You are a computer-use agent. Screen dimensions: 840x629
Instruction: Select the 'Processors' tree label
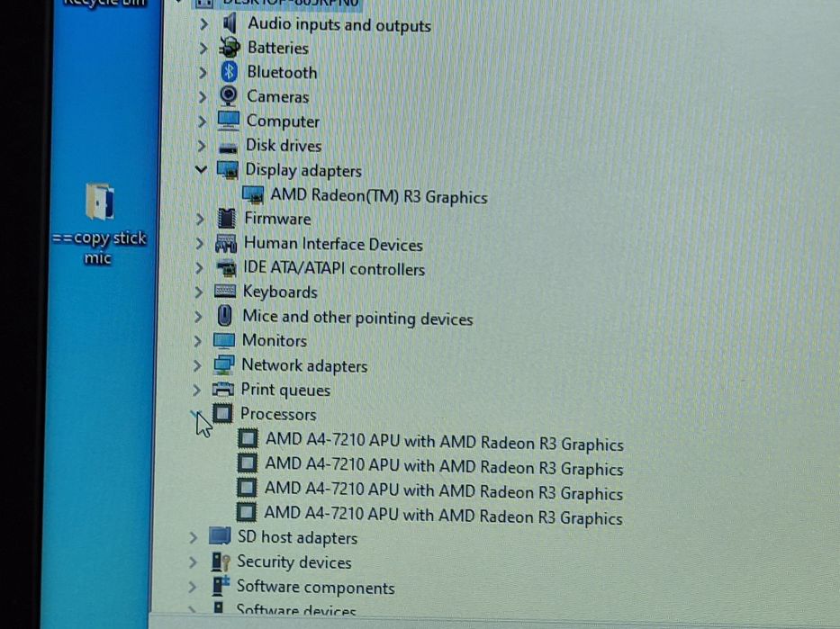point(278,414)
